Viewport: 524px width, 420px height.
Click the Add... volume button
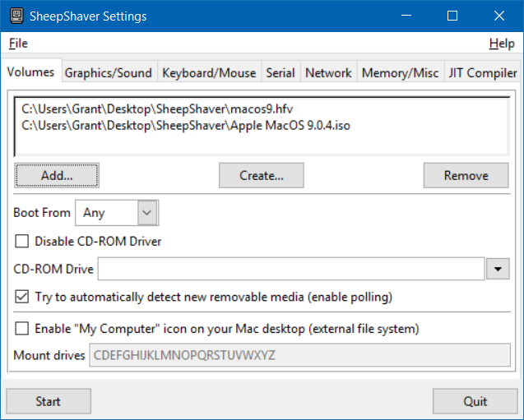coord(57,175)
